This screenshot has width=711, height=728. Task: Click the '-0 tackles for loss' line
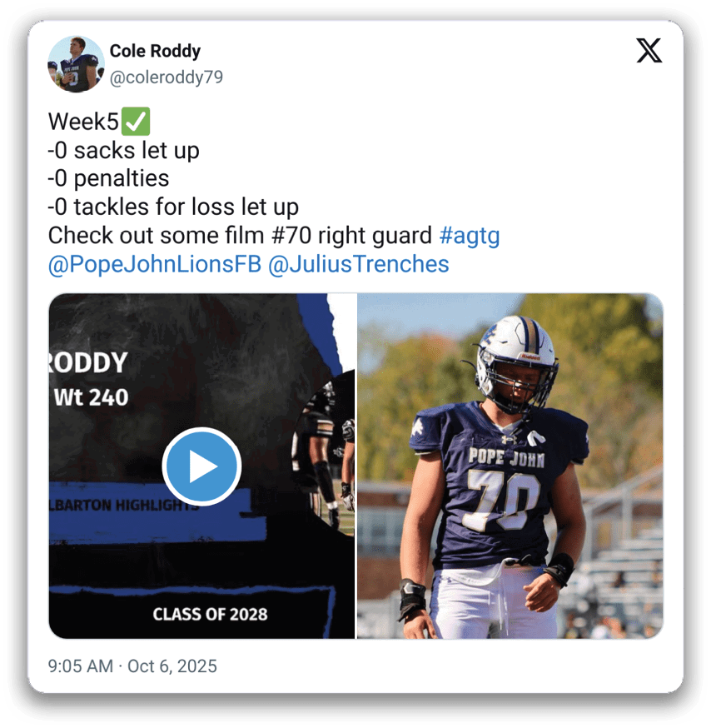[x=173, y=207]
